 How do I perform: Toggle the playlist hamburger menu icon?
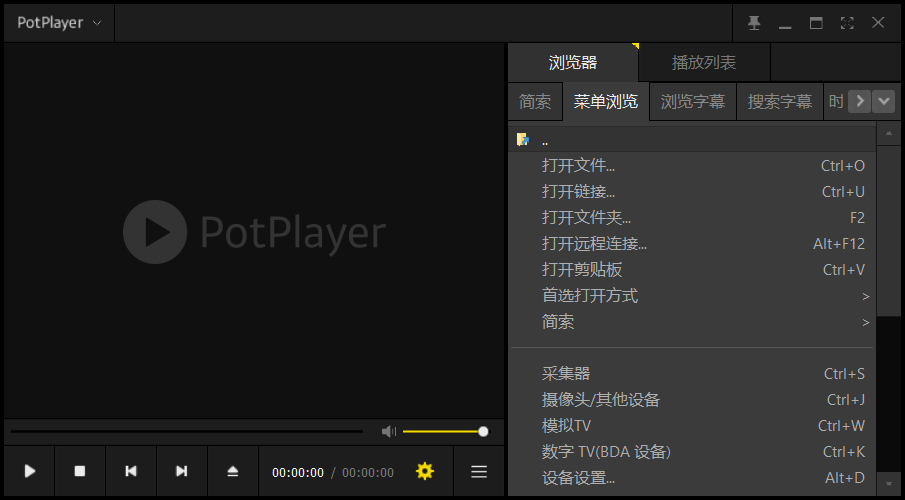pyautogui.click(x=479, y=472)
